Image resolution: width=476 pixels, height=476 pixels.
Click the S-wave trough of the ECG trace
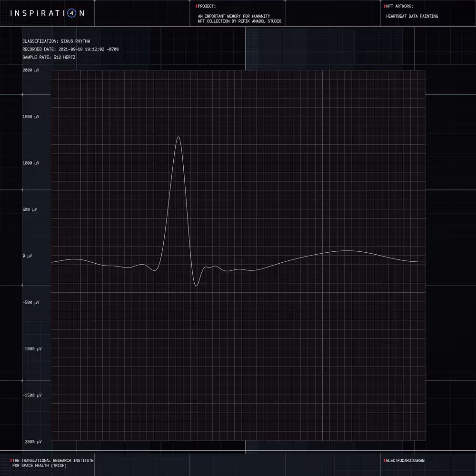(196, 285)
